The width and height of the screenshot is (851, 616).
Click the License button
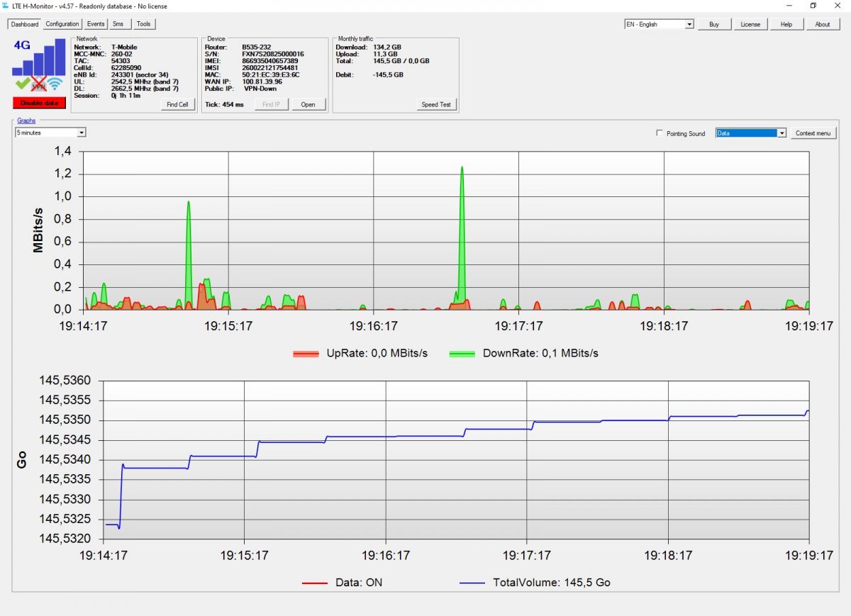(750, 24)
